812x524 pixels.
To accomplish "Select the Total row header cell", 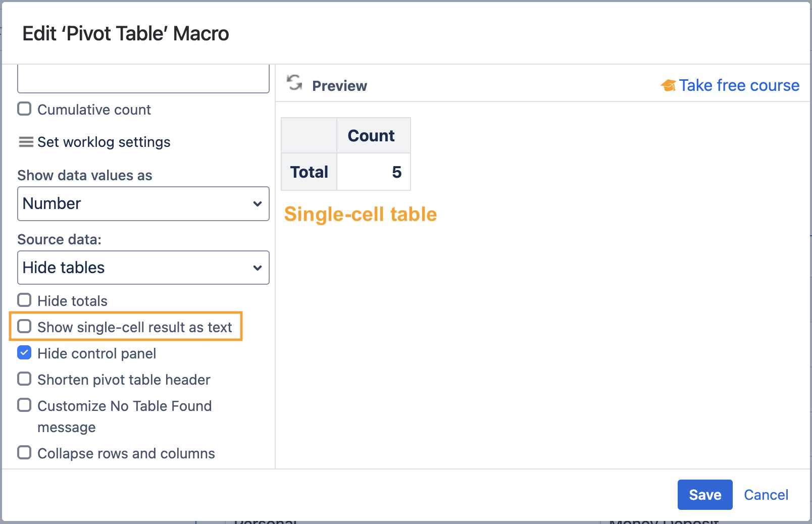I will tap(309, 172).
